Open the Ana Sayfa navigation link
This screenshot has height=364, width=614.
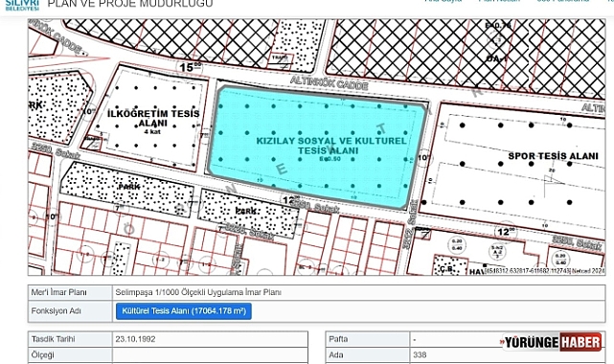(443, 1)
